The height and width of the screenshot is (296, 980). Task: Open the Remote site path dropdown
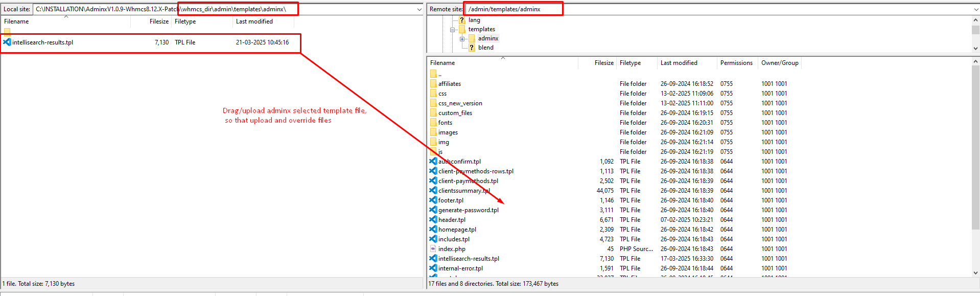[x=976, y=9]
